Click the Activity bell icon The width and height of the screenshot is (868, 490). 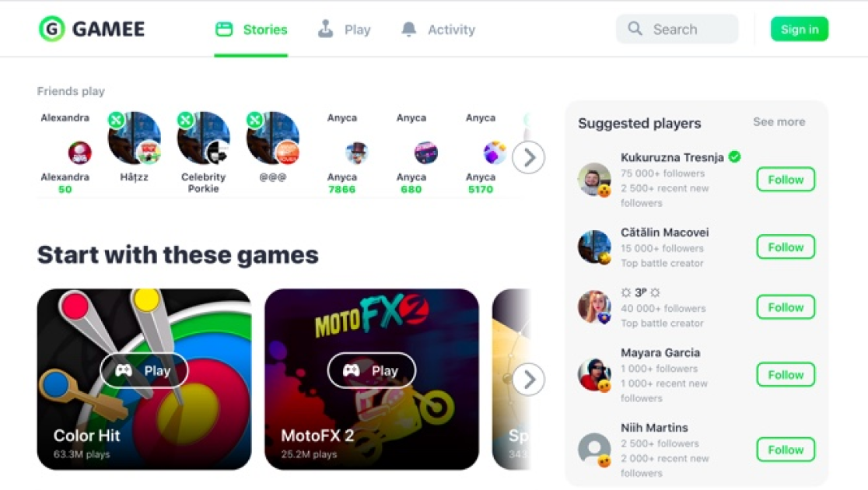coord(408,29)
